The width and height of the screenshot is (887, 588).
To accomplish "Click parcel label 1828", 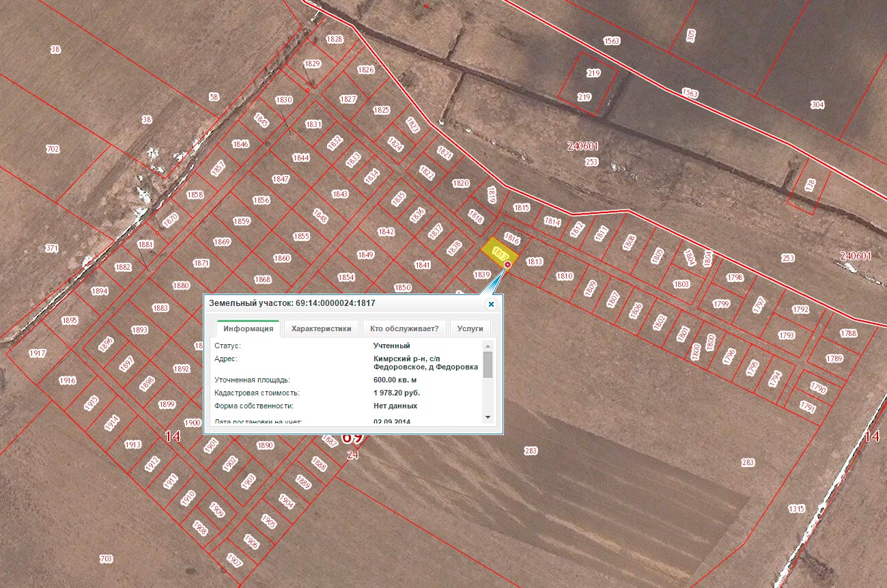I will pyautogui.click(x=335, y=40).
